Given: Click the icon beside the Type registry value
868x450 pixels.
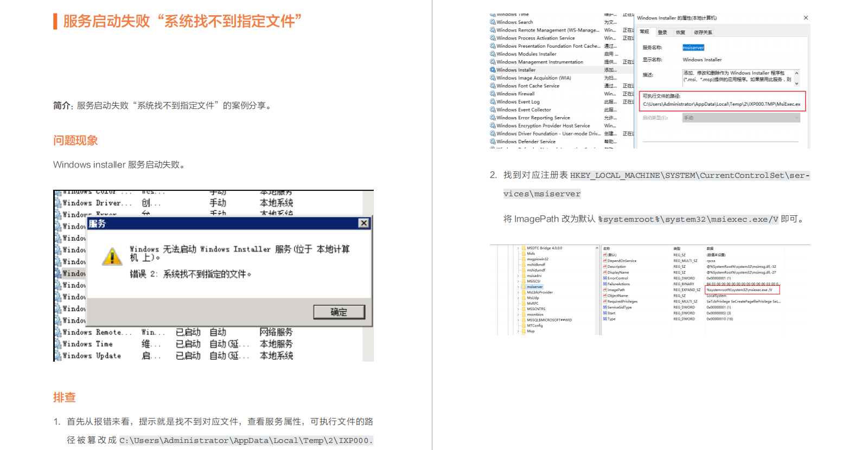Looking at the screenshot, I should [x=605, y=319].
